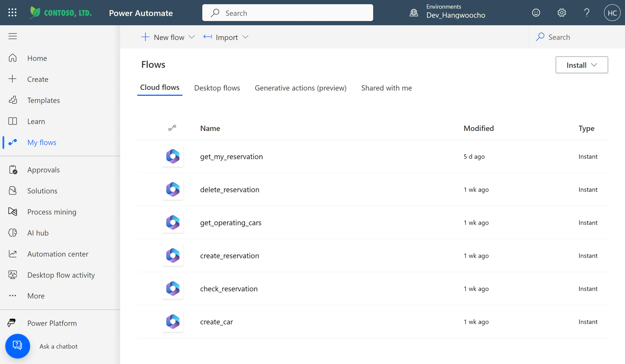Viewport: 625px width, 364px height.
Task: Click the Environments globe icon
Action: [x=414, y=13]
